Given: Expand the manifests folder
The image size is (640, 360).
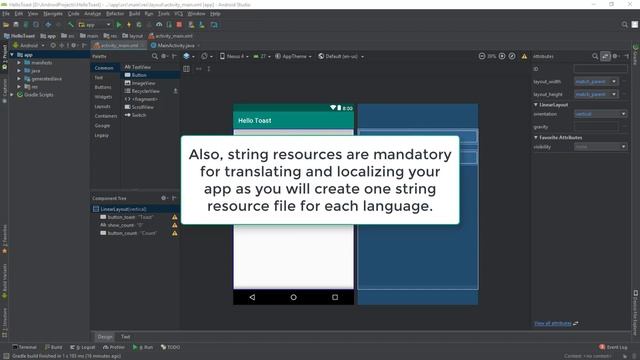Looking at the screenshot, I should point(19,63).
